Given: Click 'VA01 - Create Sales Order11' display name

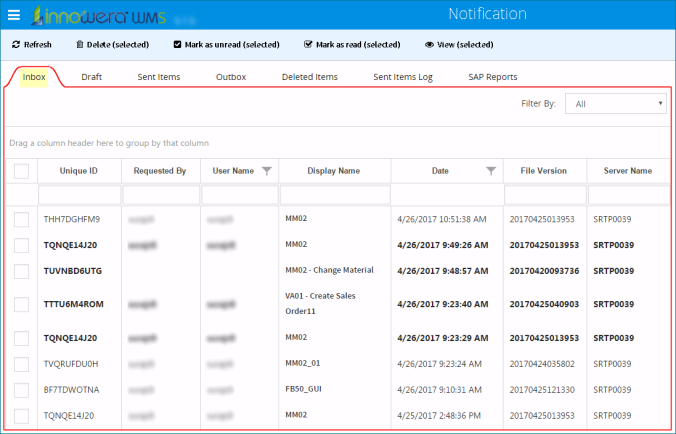Looking at the screenshot, I should coord(320,303).
